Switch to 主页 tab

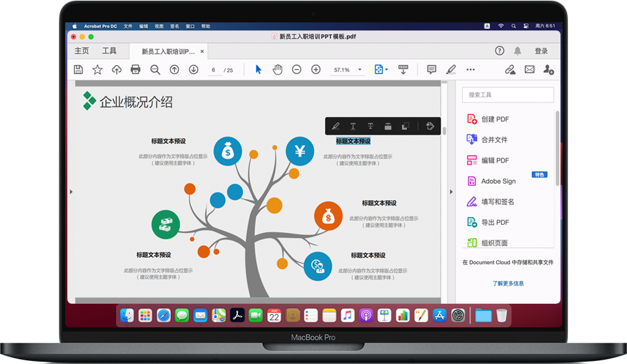click(82, 51)
